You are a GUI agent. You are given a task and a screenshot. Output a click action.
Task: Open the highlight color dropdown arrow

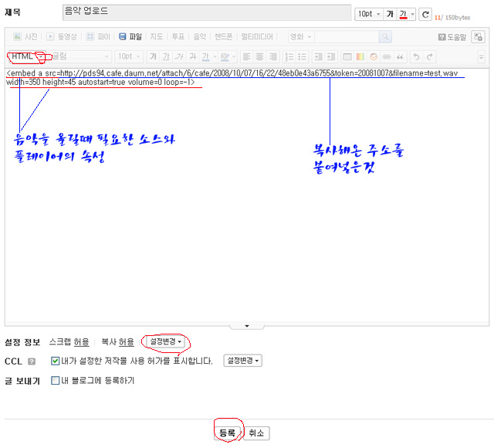(x=234, y=56)
